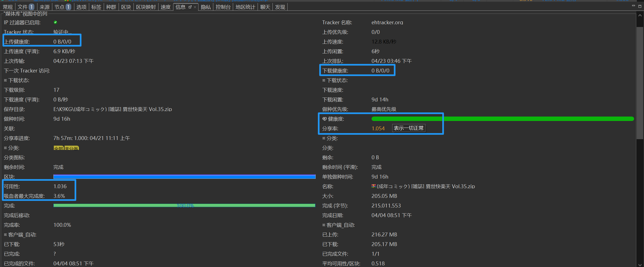Open the 控制台 tab

click(223, 7)
